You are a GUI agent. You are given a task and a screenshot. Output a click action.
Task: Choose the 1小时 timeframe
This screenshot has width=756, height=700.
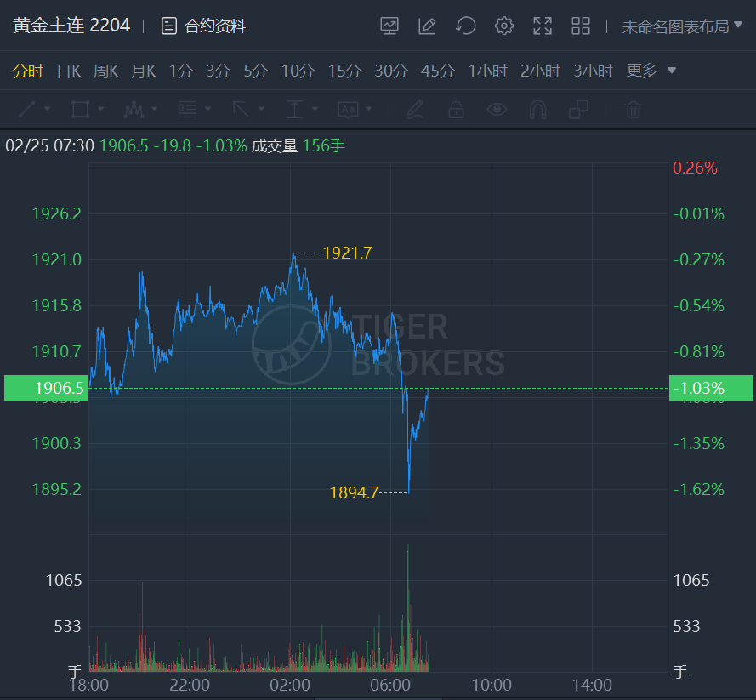[x=487, y=71]
